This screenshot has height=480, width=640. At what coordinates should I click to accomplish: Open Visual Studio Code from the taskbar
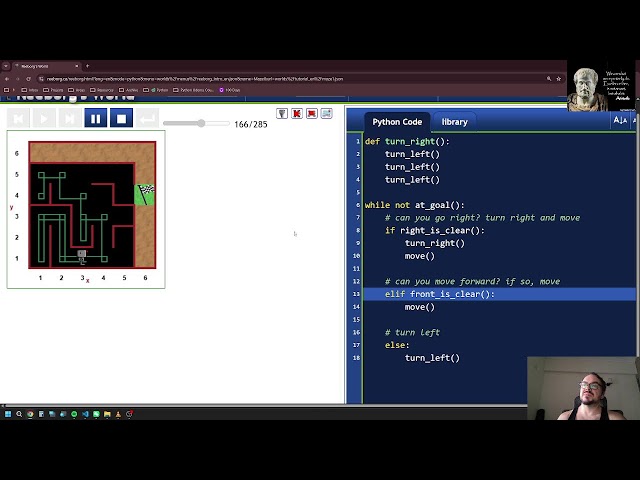click(x=85, y=414)
